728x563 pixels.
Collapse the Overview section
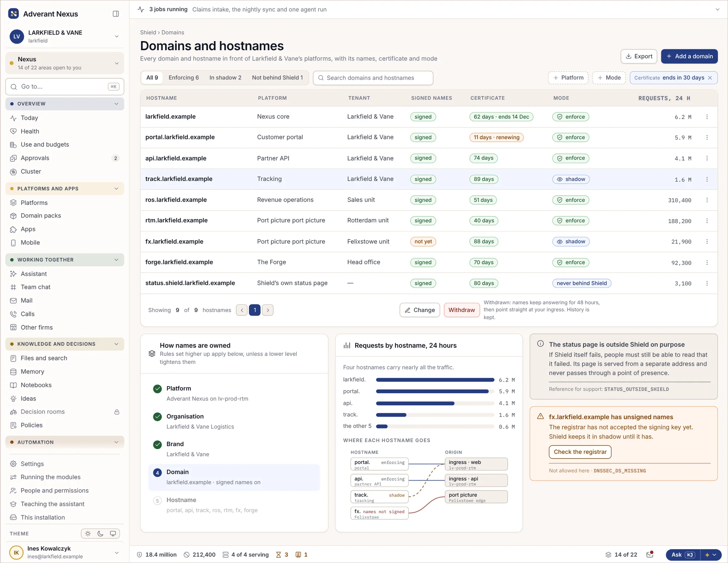65,104
